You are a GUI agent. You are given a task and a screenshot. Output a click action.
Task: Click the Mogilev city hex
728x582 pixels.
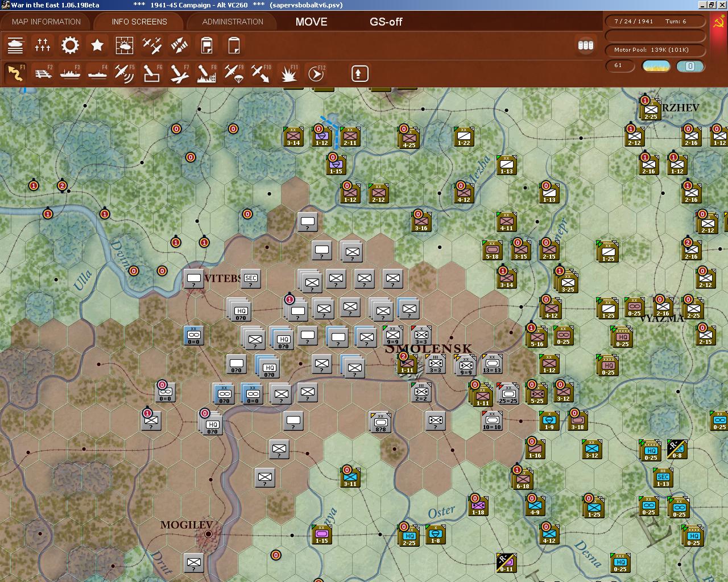(x=208, y=534)
